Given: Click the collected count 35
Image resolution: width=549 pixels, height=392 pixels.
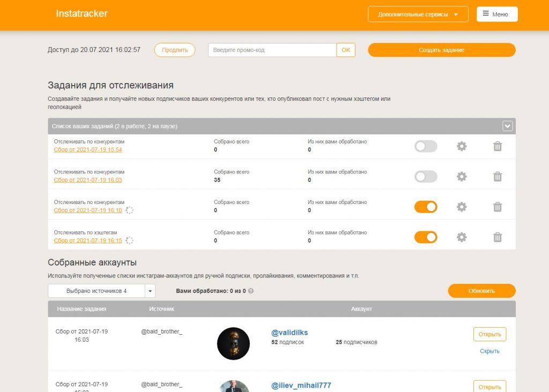Looking at the screenshot, I should coord(217,180).
